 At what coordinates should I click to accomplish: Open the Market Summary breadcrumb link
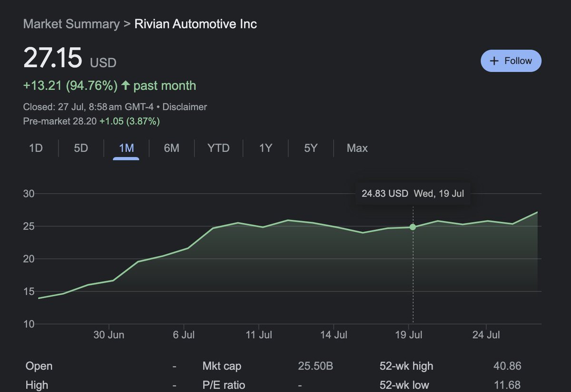(x=71, y=24)
